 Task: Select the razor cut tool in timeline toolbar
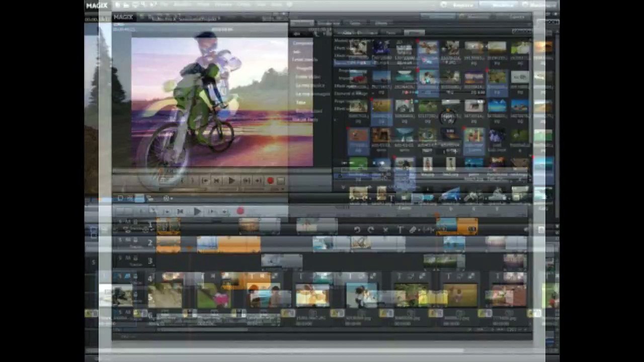point(413,229)
